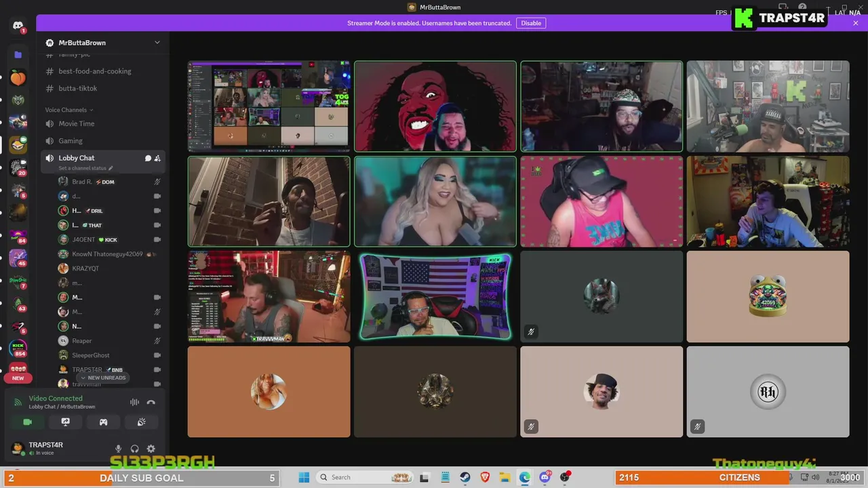The height and width of the screenshot is (488, 868).
Task: Open the server folder icon in sidebar
Action: tap(18, 54)
